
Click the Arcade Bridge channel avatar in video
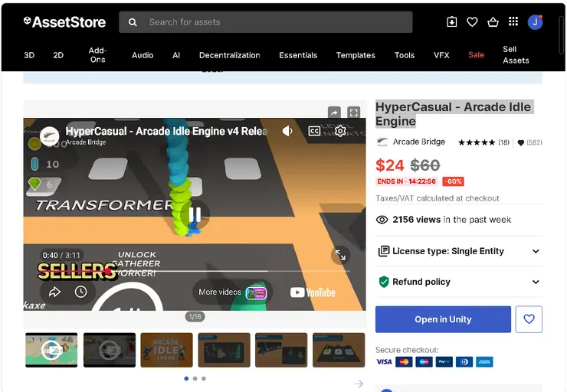(49, 136)
